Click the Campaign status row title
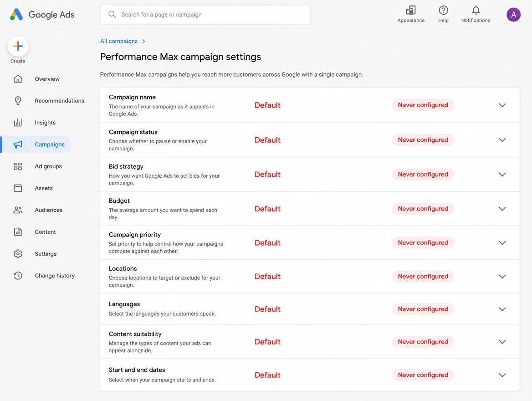The width and height of the screenshot is (532, 401). pyautogui.click(x=133, y=132)
